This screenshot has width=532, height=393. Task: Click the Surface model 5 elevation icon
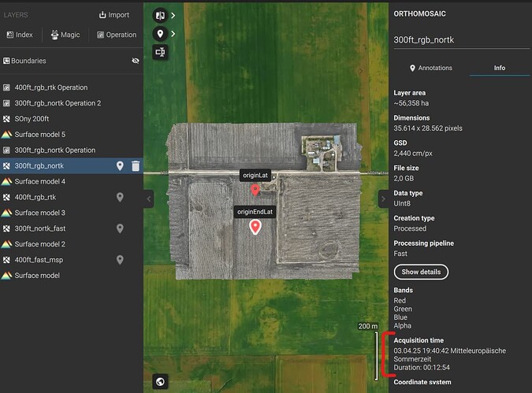[x=6, y=134]
